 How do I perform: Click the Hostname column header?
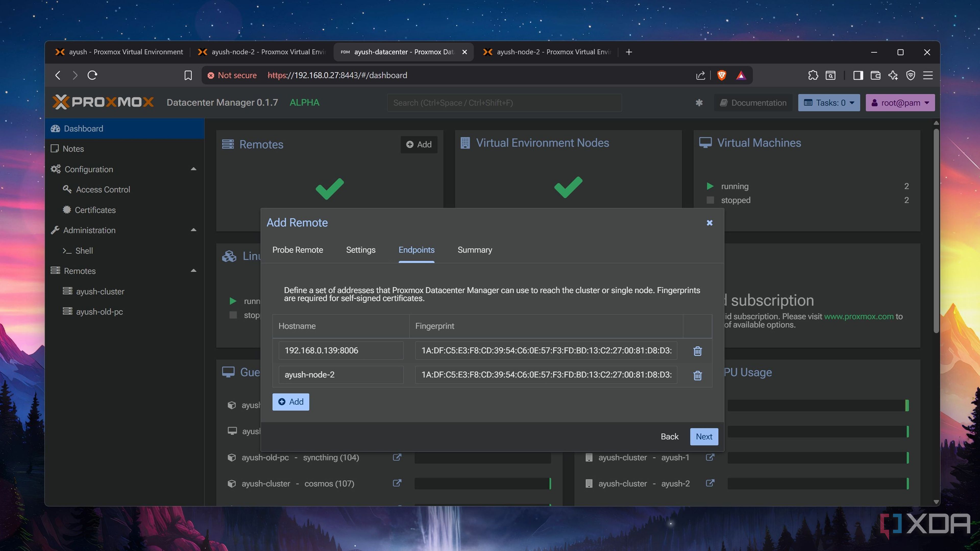(341, 326)
